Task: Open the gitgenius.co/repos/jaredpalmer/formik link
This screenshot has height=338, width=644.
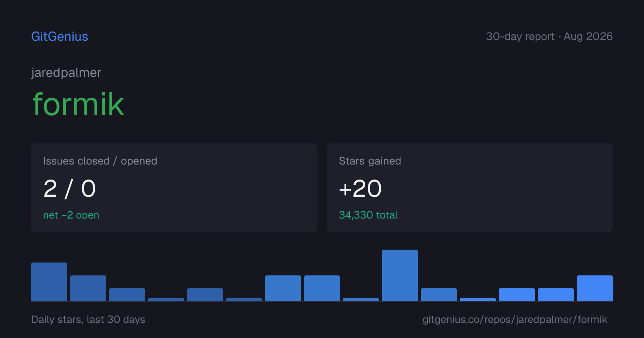Action: [515, 319]
